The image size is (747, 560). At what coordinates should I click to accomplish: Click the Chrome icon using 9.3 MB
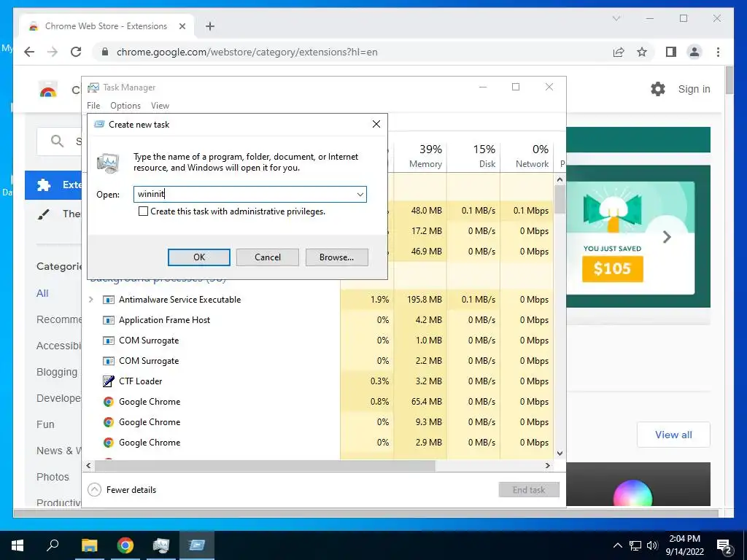[109, 422]
